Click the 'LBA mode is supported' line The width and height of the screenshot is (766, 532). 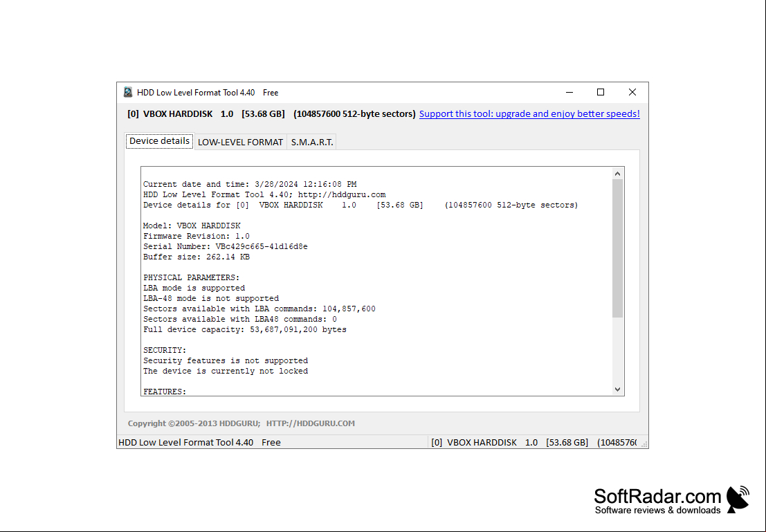coord(194,288)
